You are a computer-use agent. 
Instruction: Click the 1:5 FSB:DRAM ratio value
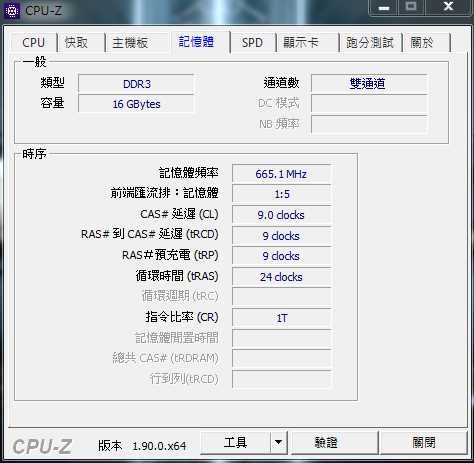pos(282,194)
